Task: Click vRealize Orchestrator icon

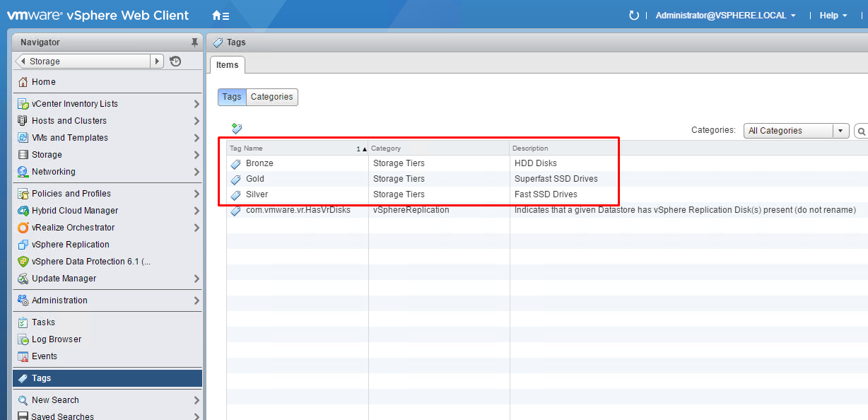Action: click(23, 228)
